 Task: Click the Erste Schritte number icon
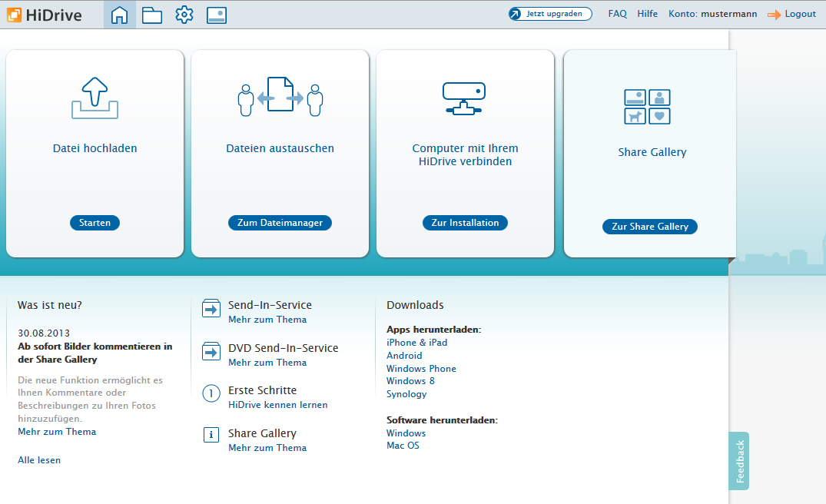coord(211,393)
